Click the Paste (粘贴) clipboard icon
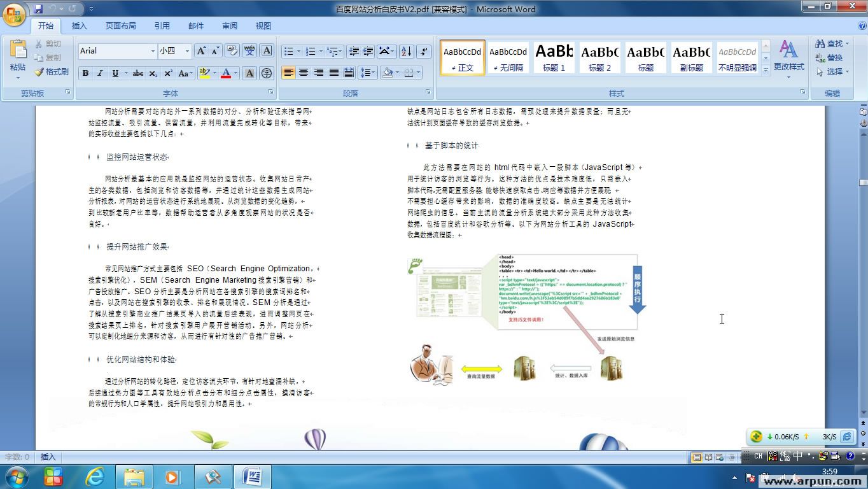This screenshot has height=489, width=868. (x=18, y=52)
